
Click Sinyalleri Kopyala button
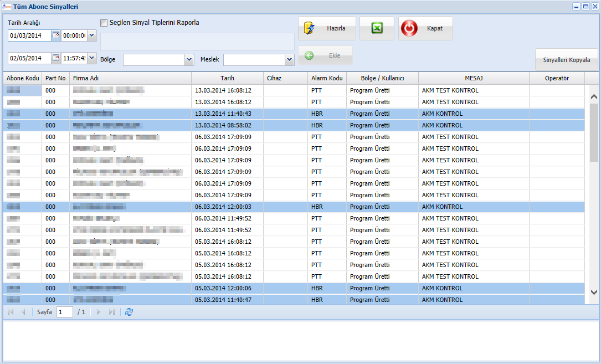pos(566,60)
